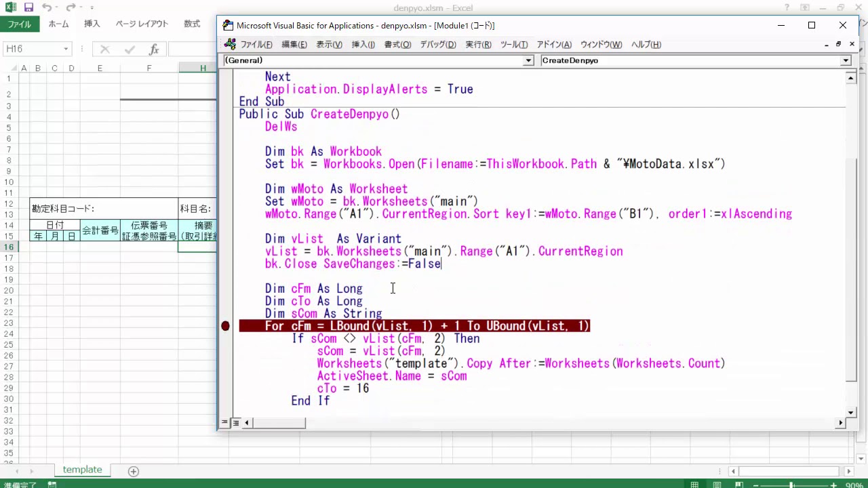Click the code window's vertical scrollbar down arrow
Screen dimensions: 868x488
click(x=852, y=412)
